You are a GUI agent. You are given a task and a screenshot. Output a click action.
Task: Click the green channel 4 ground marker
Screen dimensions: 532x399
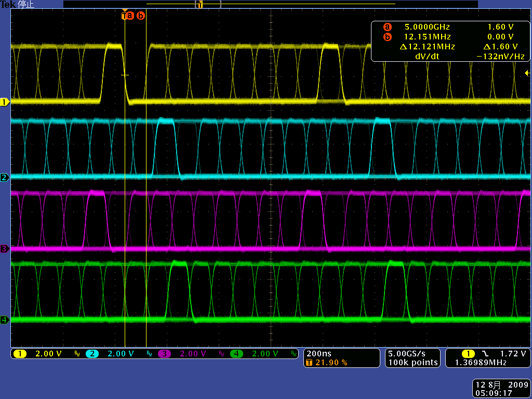[x=5, y=320]
